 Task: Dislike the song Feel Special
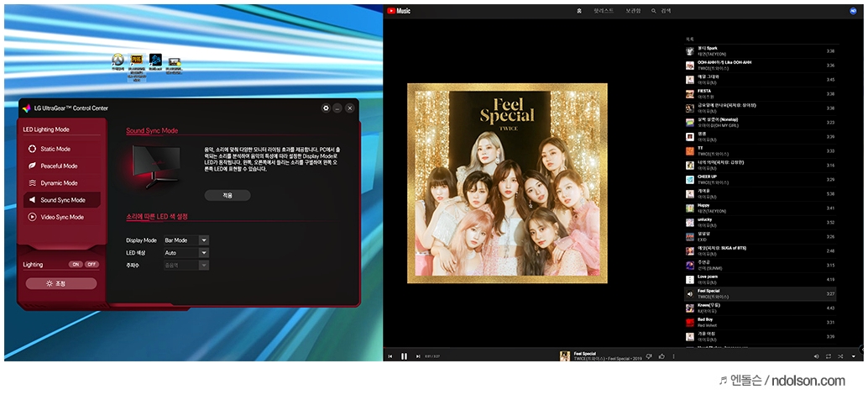pyautogui.click(x=650, y=356)
